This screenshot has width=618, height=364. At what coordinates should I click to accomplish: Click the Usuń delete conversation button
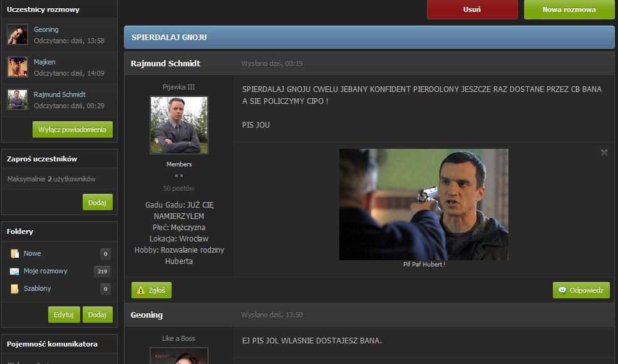[472, 9]
